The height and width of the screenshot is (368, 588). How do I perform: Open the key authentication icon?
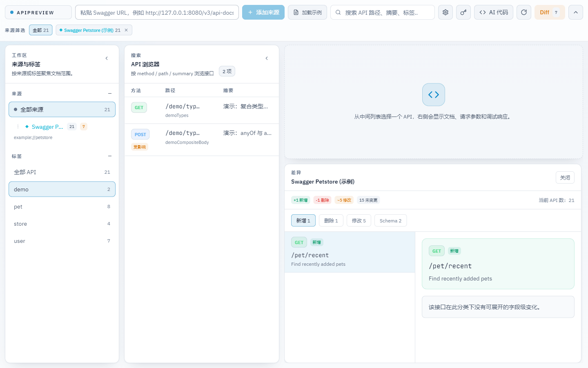[463, 12]
